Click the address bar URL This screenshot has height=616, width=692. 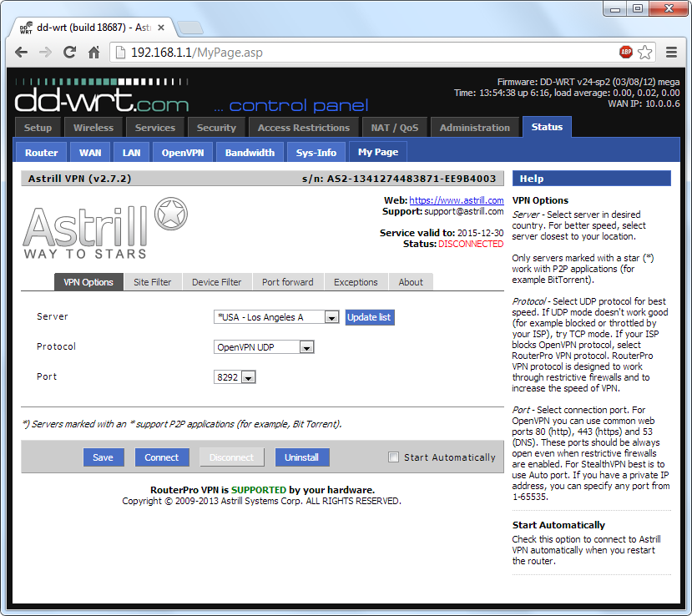coord(197,53)
